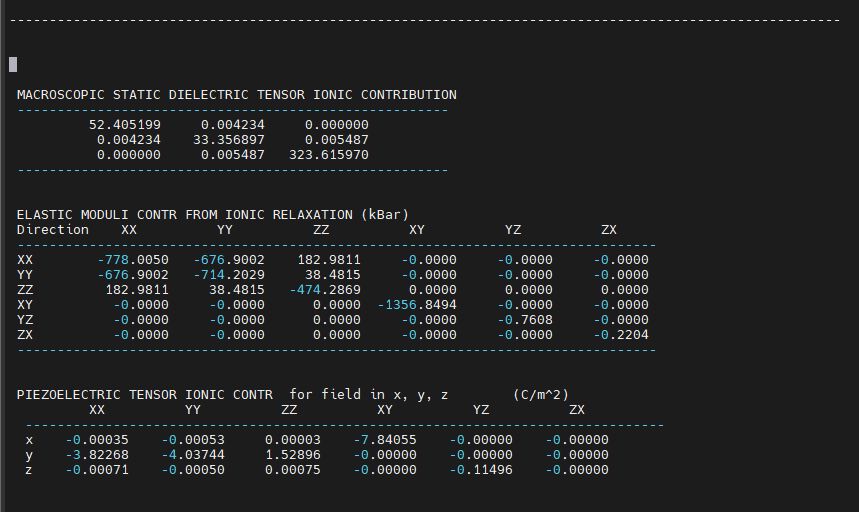The width and height of the screenshot is (859, 512).
Task: Click piezoelectric value -7.84055
Action: [385, 440]
